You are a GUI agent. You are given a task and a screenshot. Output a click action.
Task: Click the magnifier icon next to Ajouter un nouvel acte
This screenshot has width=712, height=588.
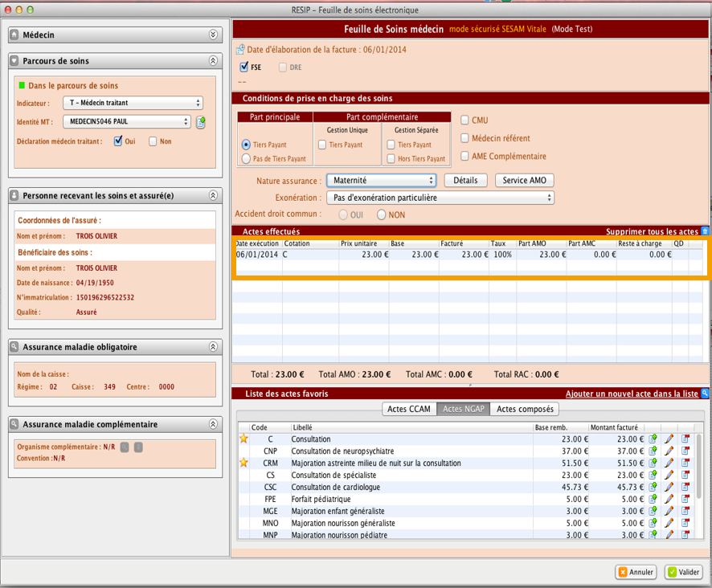click(705, 394)
